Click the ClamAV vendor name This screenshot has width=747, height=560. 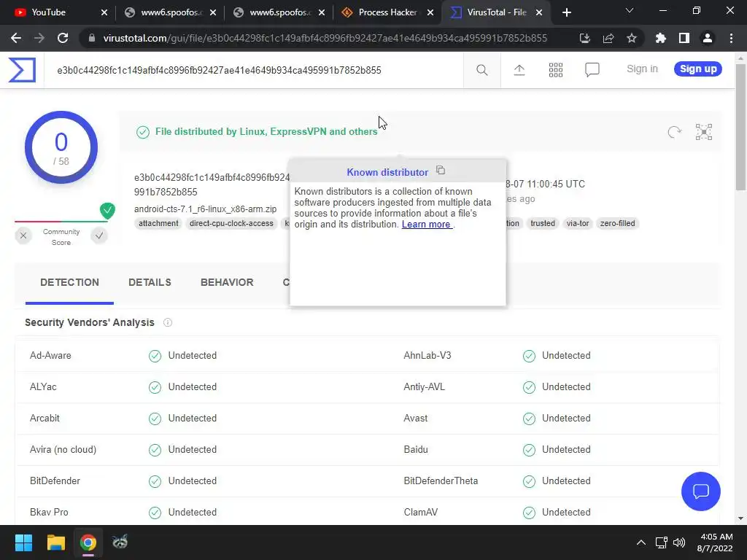point(421,513)
